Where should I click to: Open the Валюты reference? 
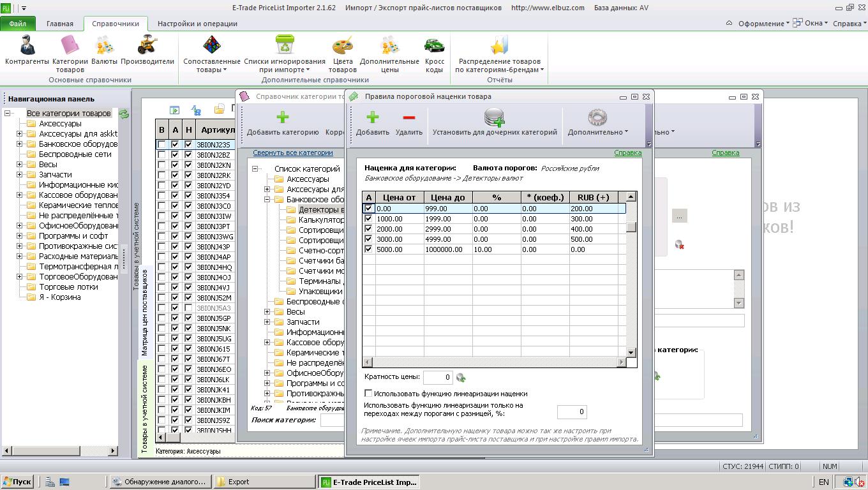(x=104, y=51)
